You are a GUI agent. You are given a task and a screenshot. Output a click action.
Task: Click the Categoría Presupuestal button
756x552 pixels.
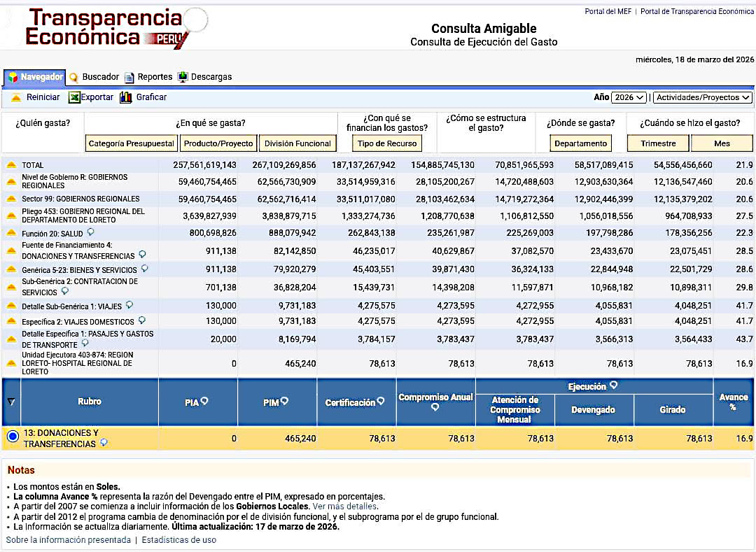[x=131, y=143]
